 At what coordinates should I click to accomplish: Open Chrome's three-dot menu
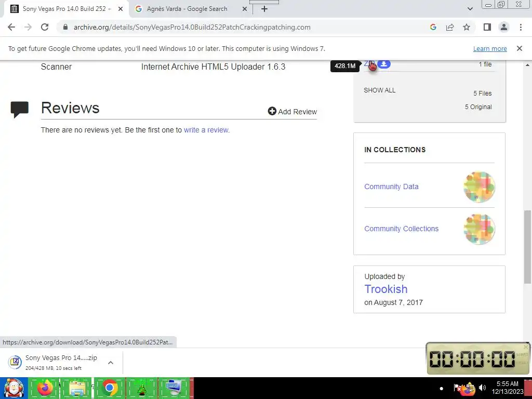[x=521, y=27]
